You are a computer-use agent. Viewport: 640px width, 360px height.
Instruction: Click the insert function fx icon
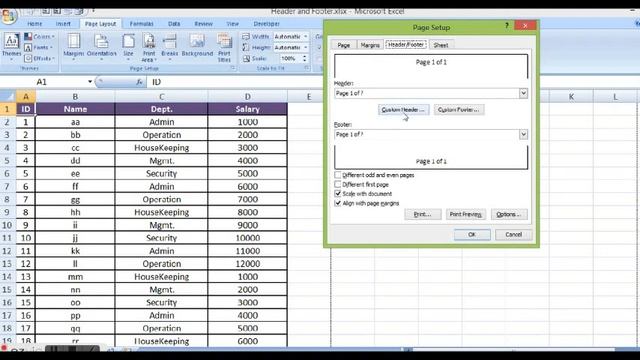(139, 82)
